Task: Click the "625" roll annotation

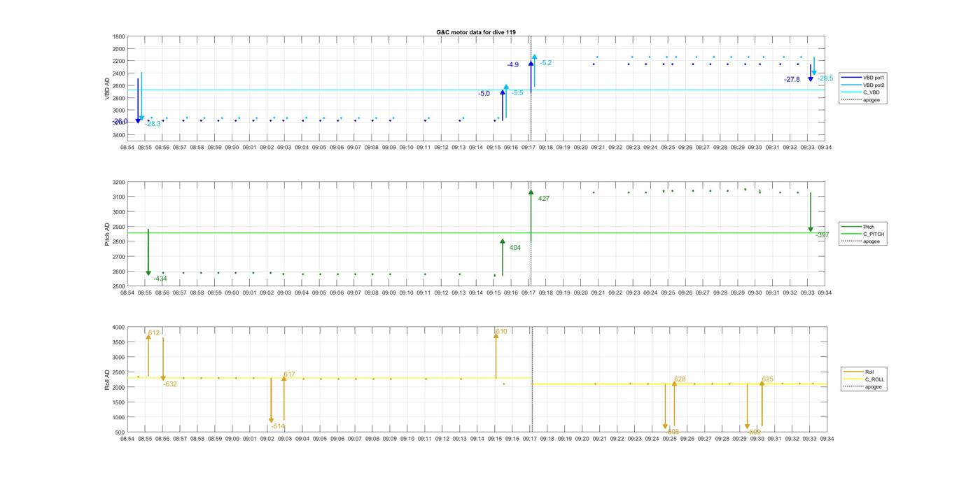Action: pos(768,379)
